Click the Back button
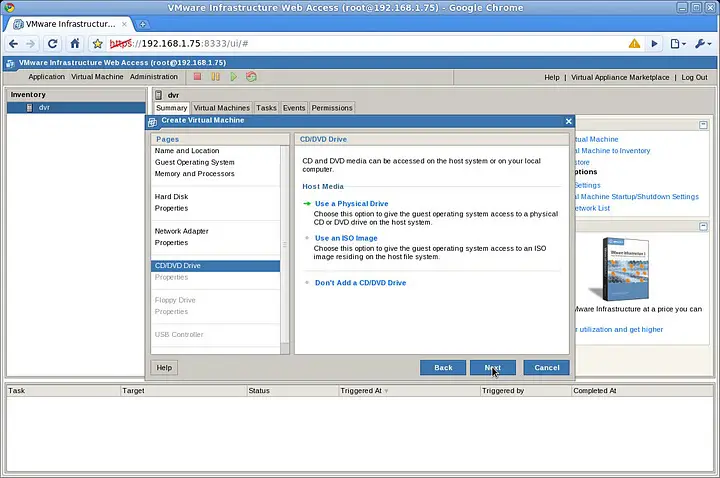 tap(443, 367)
